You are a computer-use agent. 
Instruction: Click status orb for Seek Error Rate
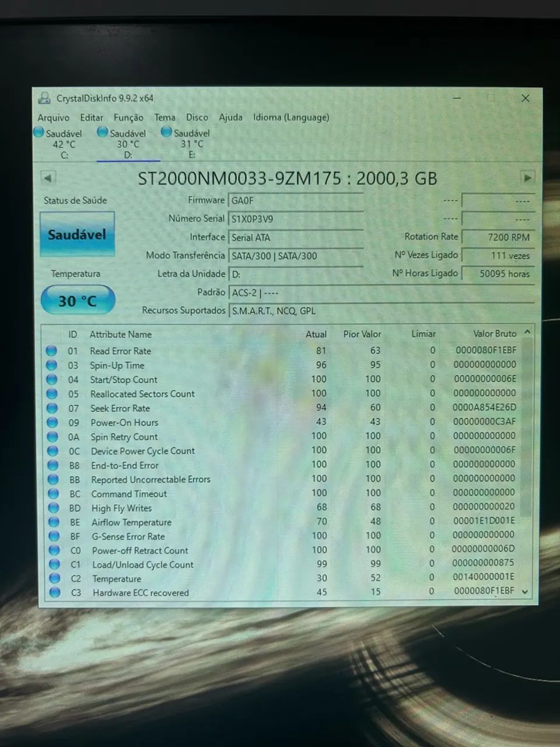52,408
